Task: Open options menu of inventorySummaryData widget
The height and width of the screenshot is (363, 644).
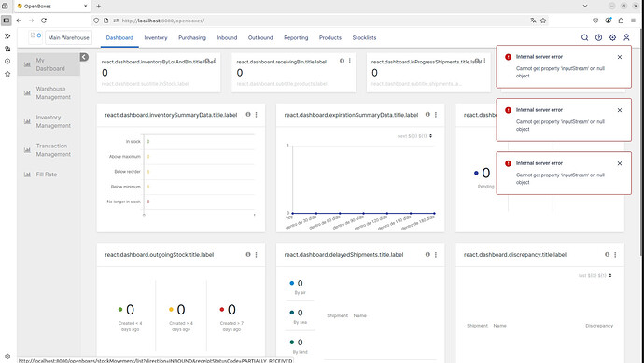Action: coord(257,115)
